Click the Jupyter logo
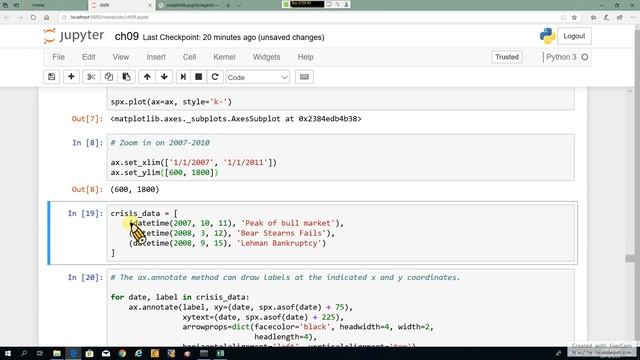The height and width of the screenshot is (360, 640). click(74, 36)
